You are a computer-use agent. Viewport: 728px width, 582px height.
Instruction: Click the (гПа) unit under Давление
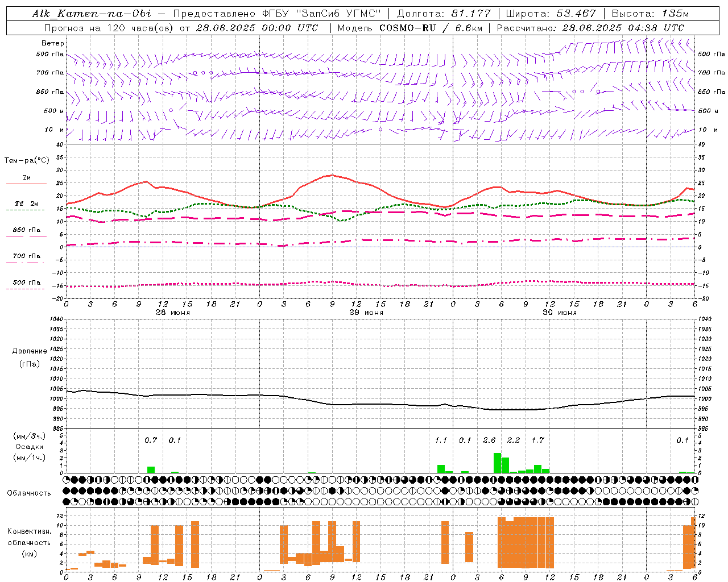click(x=30, y=364)
